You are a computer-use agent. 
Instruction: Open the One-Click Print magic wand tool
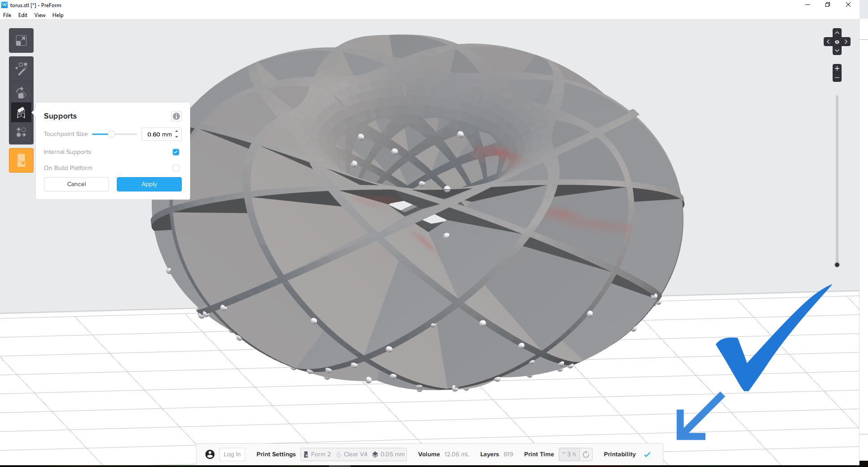click(21, 69)
